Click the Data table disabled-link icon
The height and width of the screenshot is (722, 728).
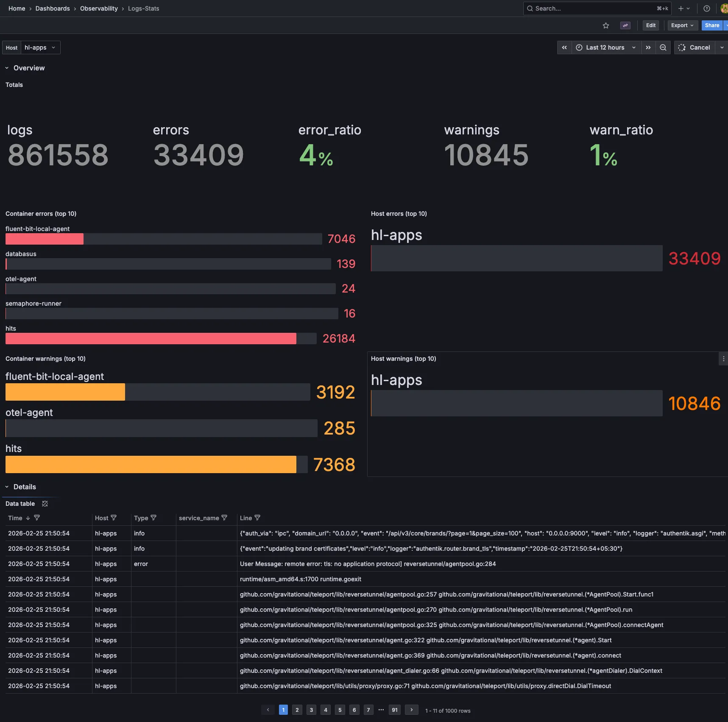(x=45, y=504)
